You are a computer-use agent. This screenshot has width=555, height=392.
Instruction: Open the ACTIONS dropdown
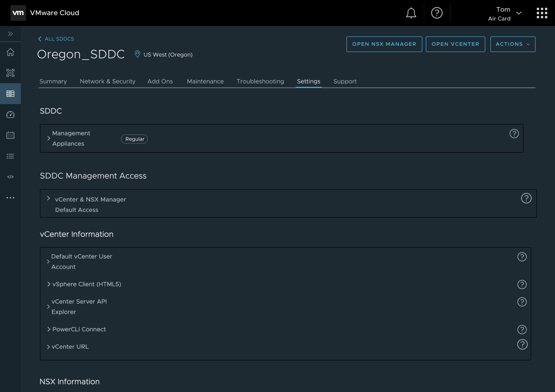click(513, 44)
